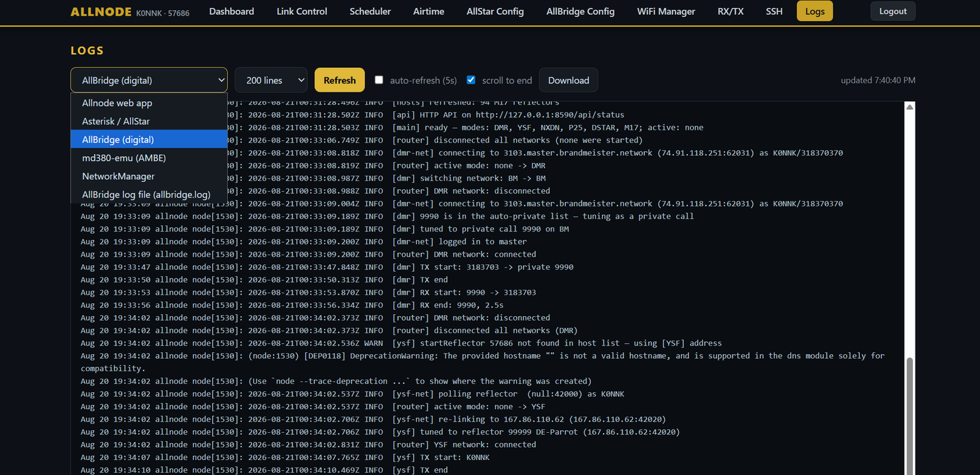Open AllBridge Config
Image resolution: width=980 pixels, height=475 pixels.
[581, 12]
